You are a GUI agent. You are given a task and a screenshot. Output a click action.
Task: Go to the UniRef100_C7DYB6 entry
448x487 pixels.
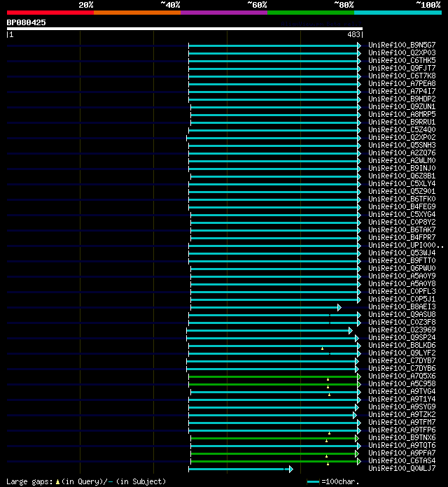pyautogui.click(x=402, y=368)
